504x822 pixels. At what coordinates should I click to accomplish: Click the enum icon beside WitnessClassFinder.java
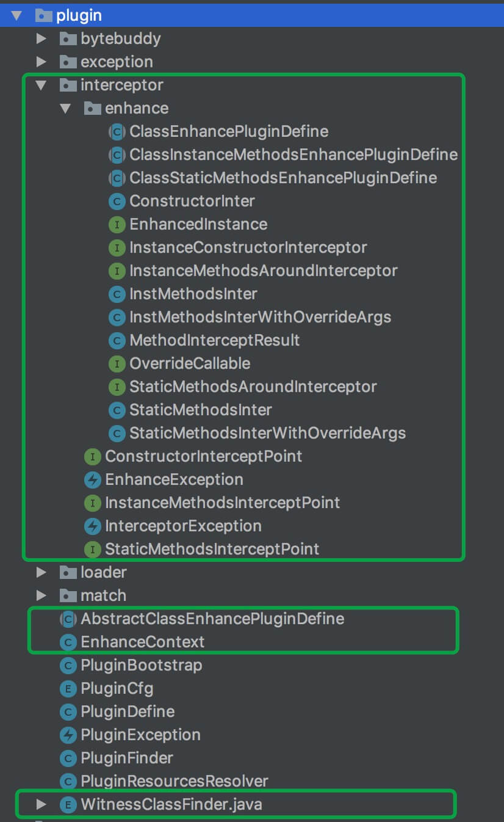coord(68,804)
